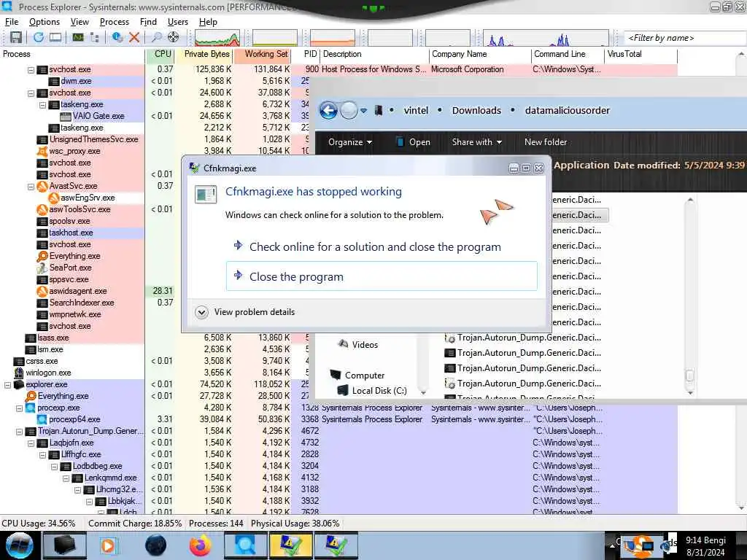This screenshot has height=560, width=747.
Task: Open the View menu
Action: point(80,22)
